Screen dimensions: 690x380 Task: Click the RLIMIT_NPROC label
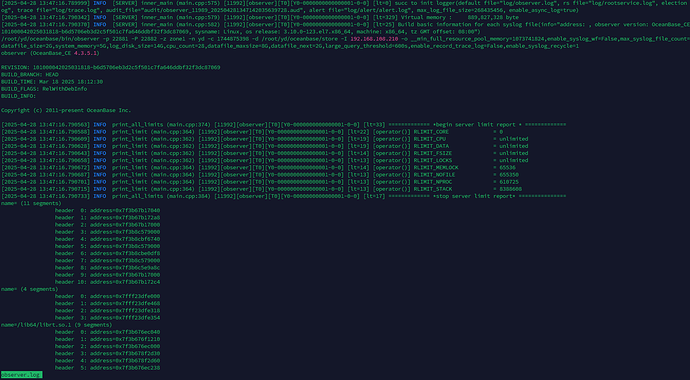433,182
